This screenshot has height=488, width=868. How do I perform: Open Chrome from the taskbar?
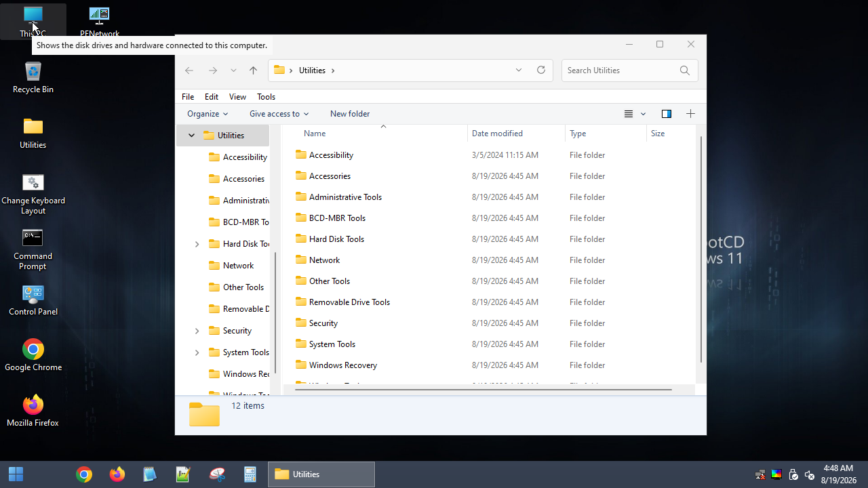click(84, 474)
